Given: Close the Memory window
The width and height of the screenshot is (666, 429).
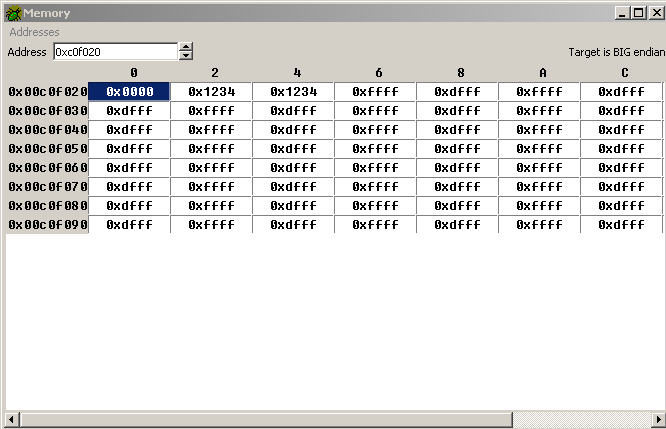Looking at the screenshot, I should [x=656, y=13].
